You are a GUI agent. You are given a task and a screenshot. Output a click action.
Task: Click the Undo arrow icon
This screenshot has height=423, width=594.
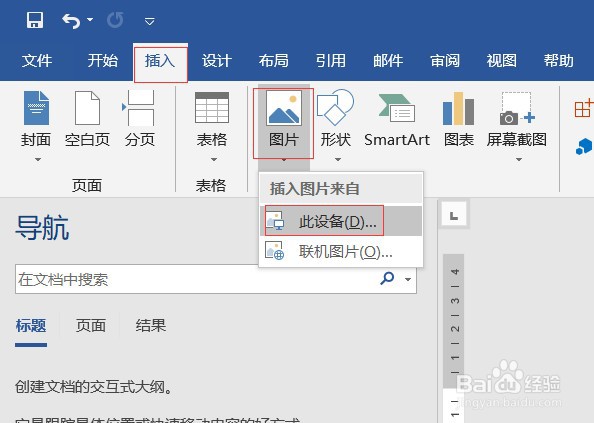tap(71, 21)
